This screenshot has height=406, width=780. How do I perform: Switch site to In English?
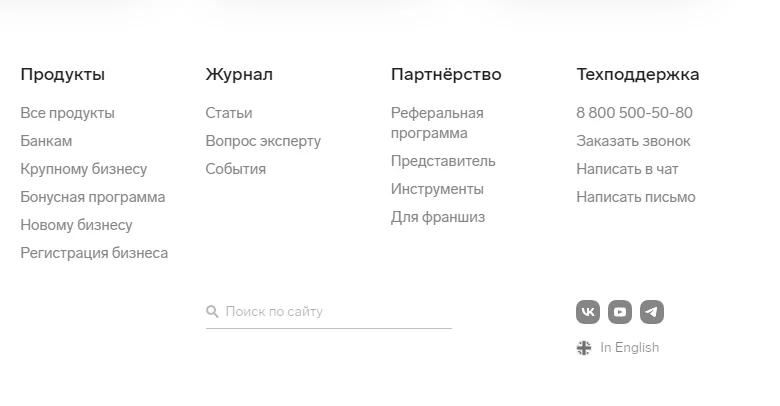point(629,348)
